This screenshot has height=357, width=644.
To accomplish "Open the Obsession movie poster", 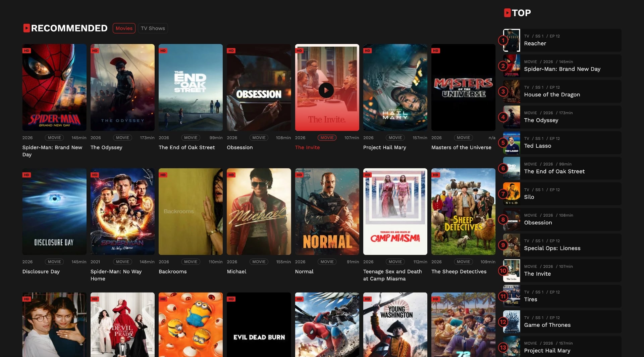I will pos(259,87).
